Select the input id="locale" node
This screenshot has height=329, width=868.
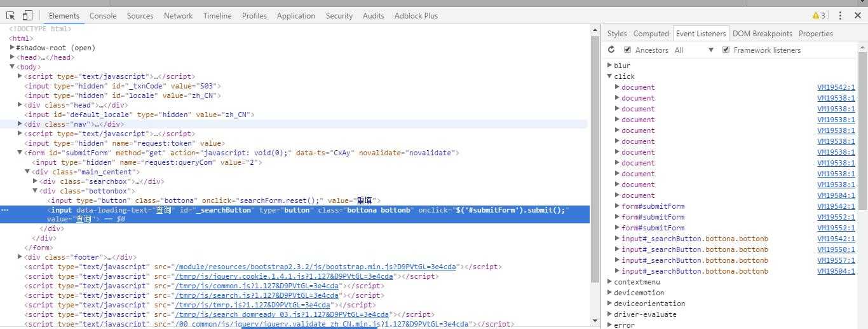123,95
